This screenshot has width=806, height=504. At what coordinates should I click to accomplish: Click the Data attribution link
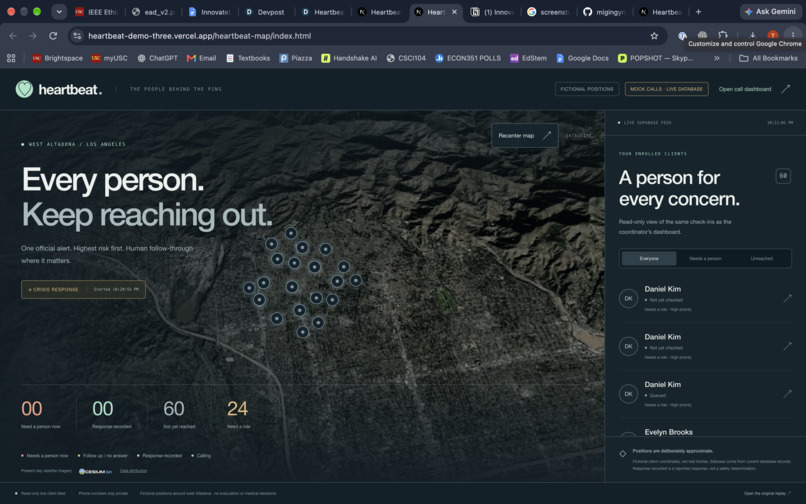point(133,471)
